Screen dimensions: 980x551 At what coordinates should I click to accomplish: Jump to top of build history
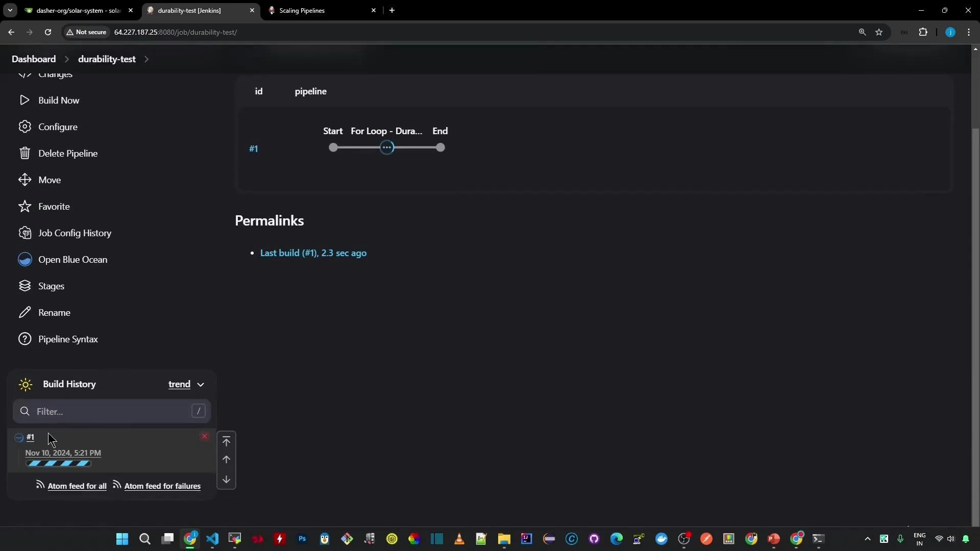(226, 441)
